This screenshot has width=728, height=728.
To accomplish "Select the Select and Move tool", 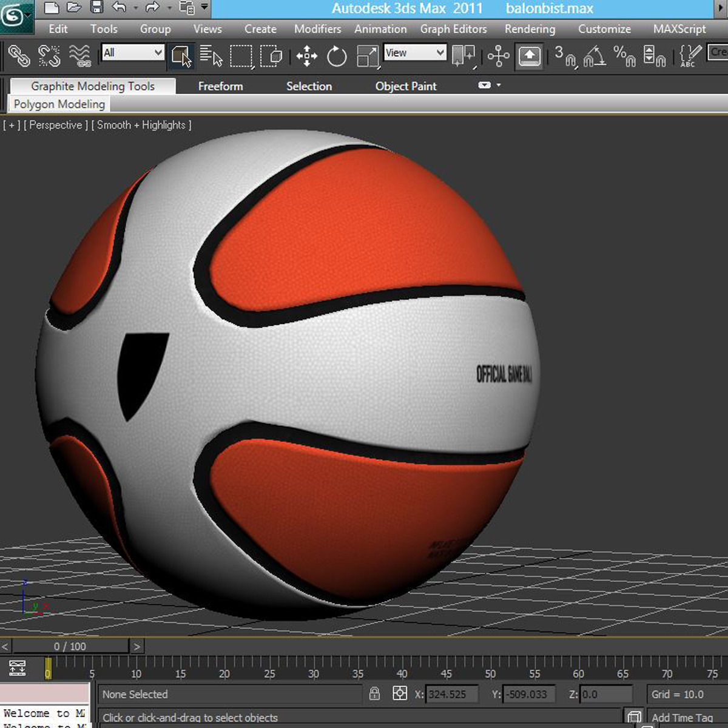I will click(307, 56).
